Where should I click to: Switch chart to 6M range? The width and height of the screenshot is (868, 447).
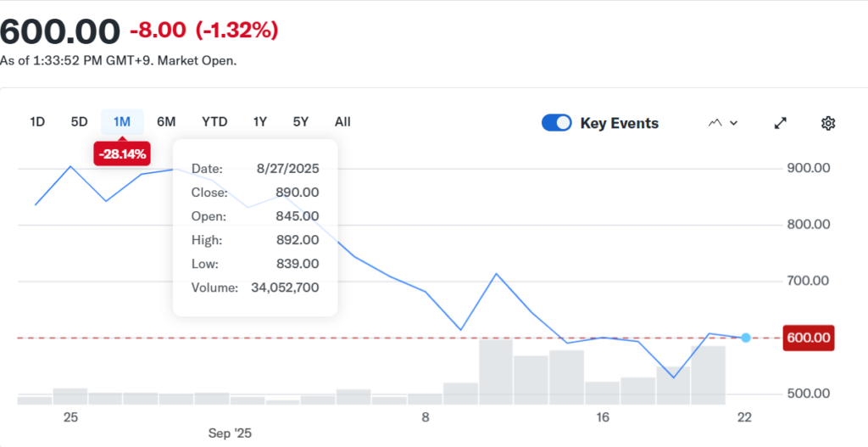pos(166,121)
